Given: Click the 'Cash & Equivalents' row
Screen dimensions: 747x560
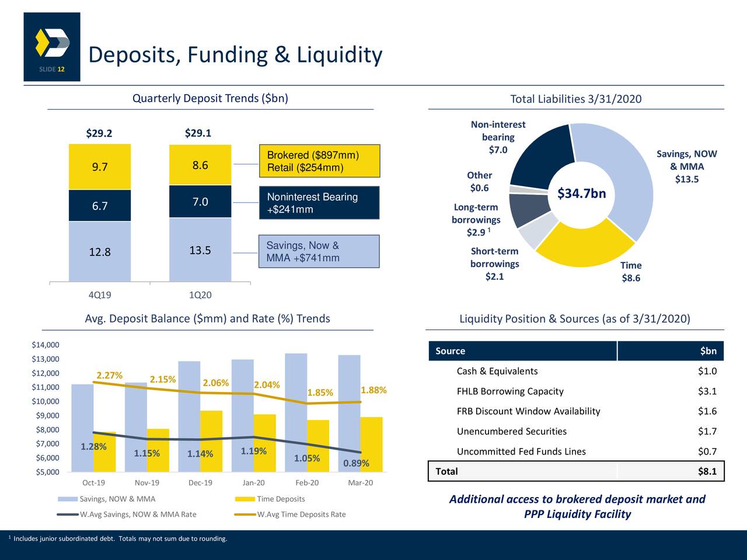Looking at the screenshot, I should tap(576, 372).
